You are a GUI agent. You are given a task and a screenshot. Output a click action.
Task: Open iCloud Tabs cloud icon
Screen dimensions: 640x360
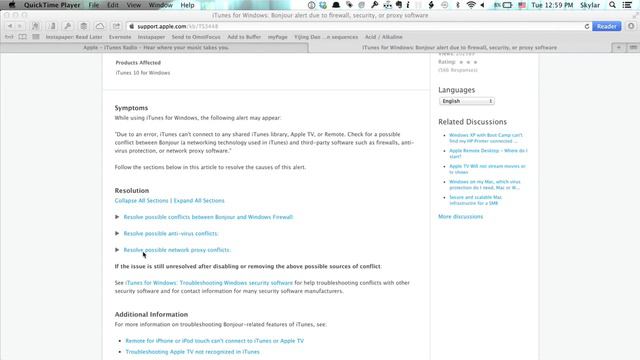[x=100, y=26]
